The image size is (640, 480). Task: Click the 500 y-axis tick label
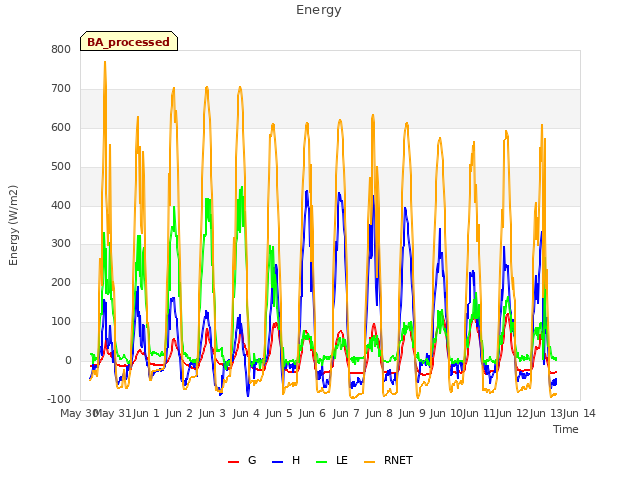click(61, 167)
